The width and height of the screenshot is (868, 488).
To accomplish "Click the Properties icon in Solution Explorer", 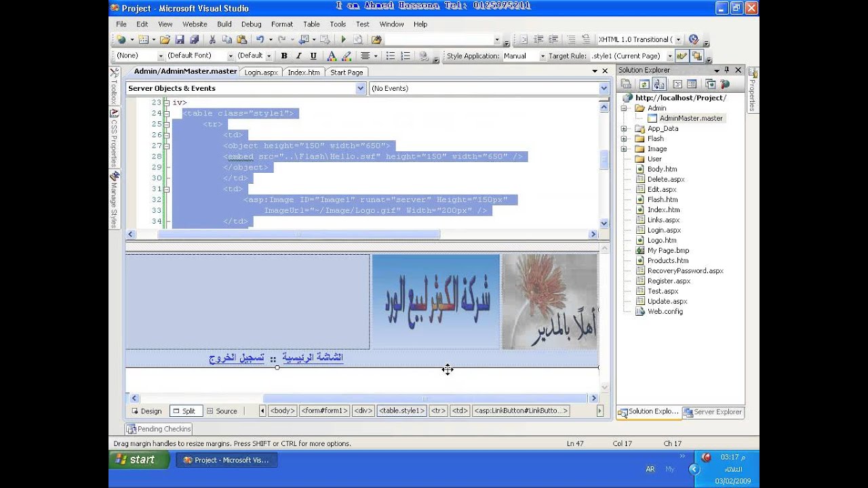I will [626, 84].
